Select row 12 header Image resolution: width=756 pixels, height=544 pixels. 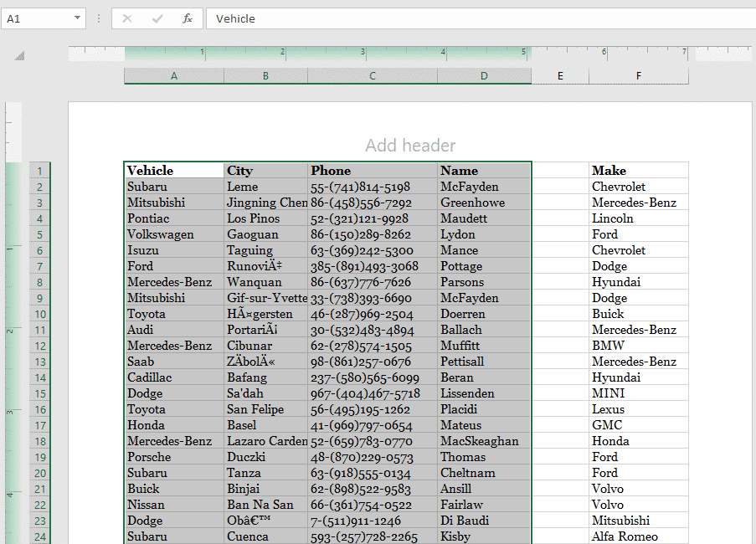(x=40, y=346)
